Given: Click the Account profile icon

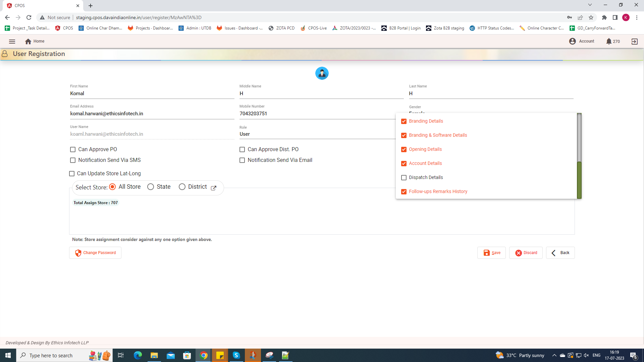Looking at the screenshot, I should point(572,41).
